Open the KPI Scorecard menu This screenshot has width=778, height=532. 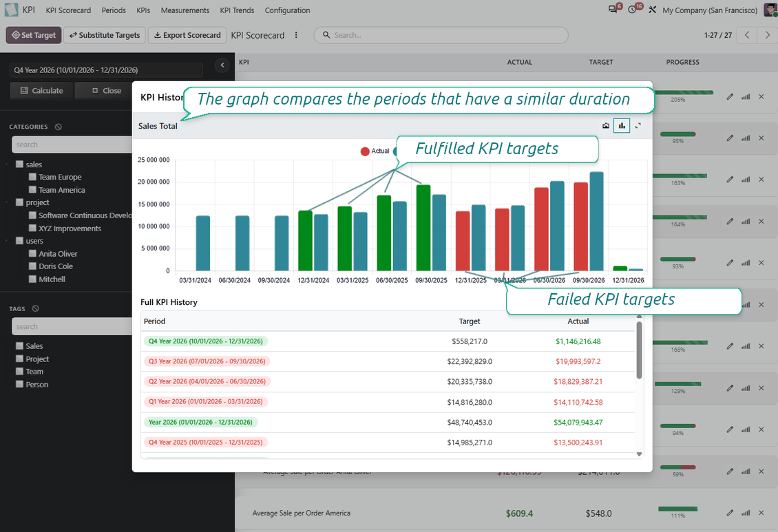coord(68,10)
